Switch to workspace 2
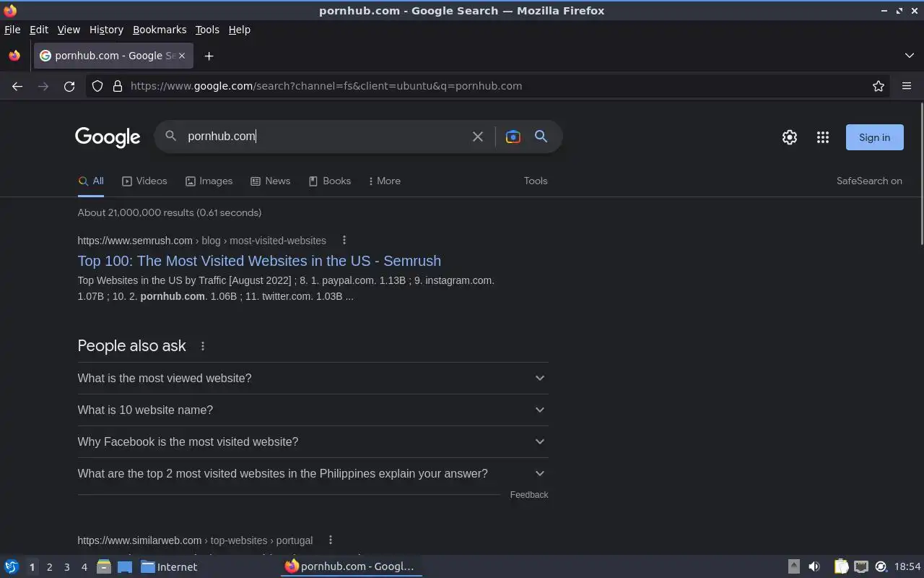The height and width of the screenshot is (578, 924). pos(49,567)
